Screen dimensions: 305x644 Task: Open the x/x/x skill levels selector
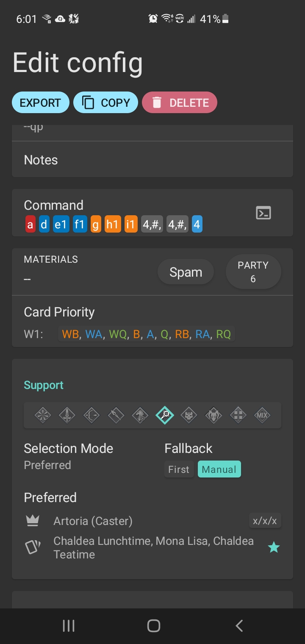pyautogui.click(x=265, y=520)
